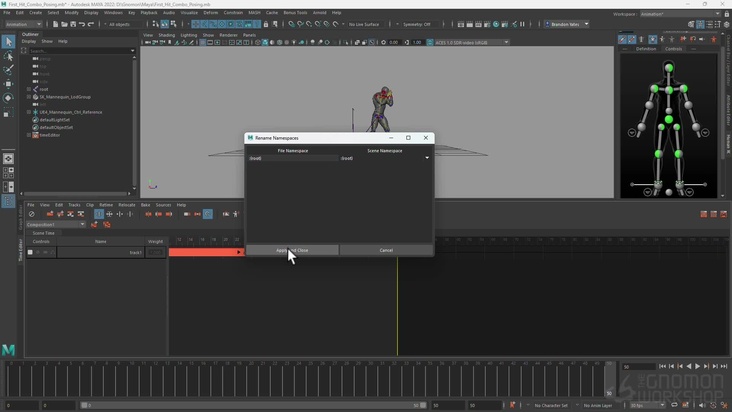The width and height of the screenshot is (732, 412).
Task: Open the Deform menu
Action: pyautogui.click(x=211, y=13)
